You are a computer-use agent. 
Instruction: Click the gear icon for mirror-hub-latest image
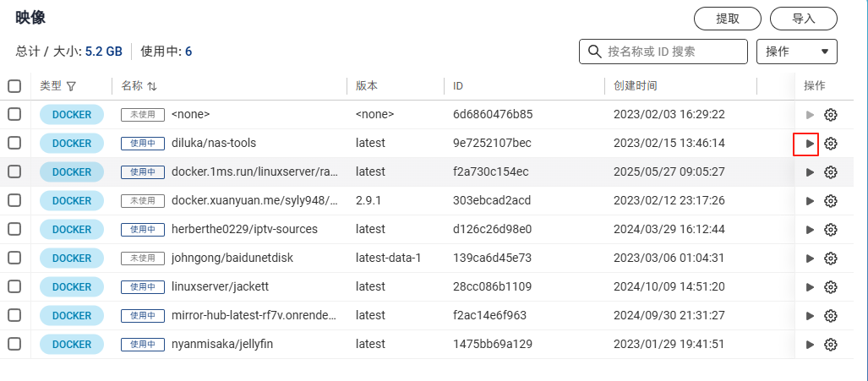tap(830, 316)
